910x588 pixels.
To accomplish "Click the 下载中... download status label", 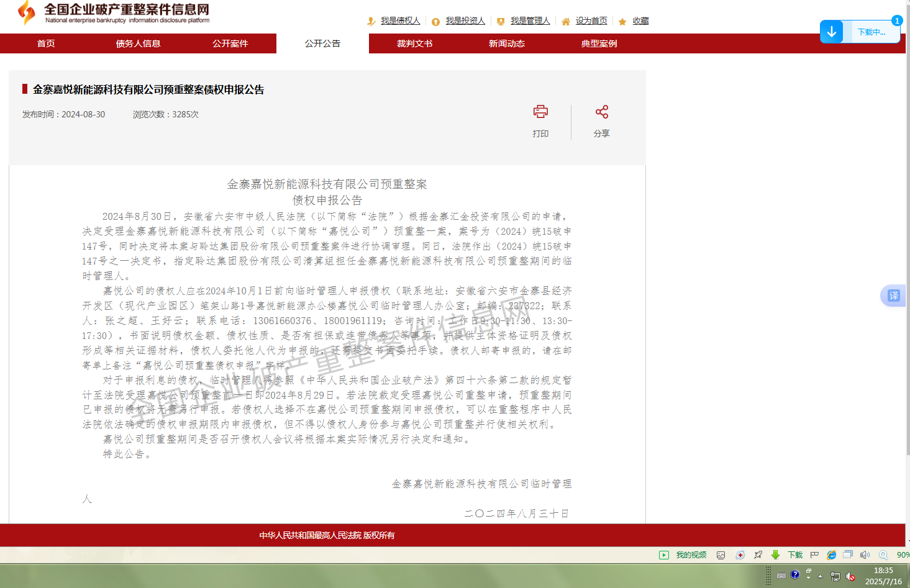I will [871, 32].
